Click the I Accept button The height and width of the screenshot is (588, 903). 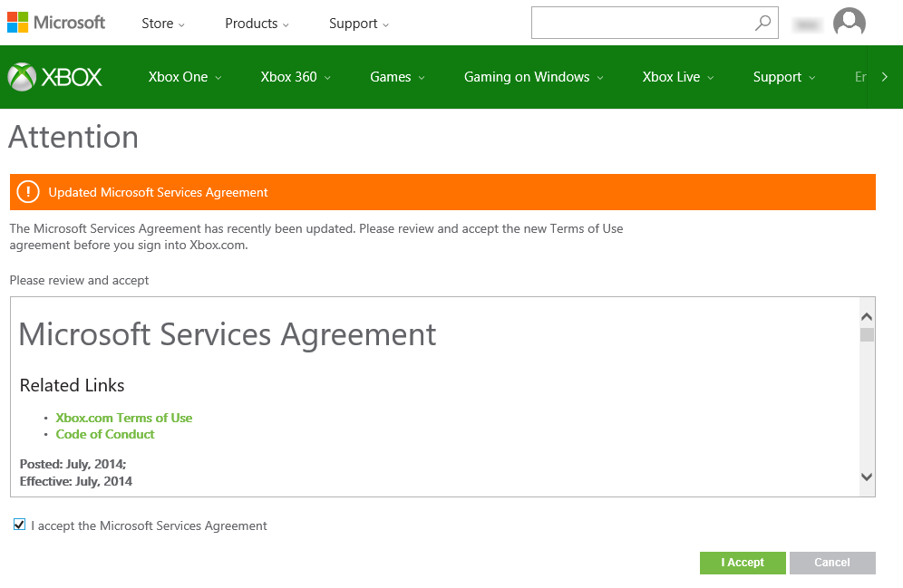pos(743,563)
